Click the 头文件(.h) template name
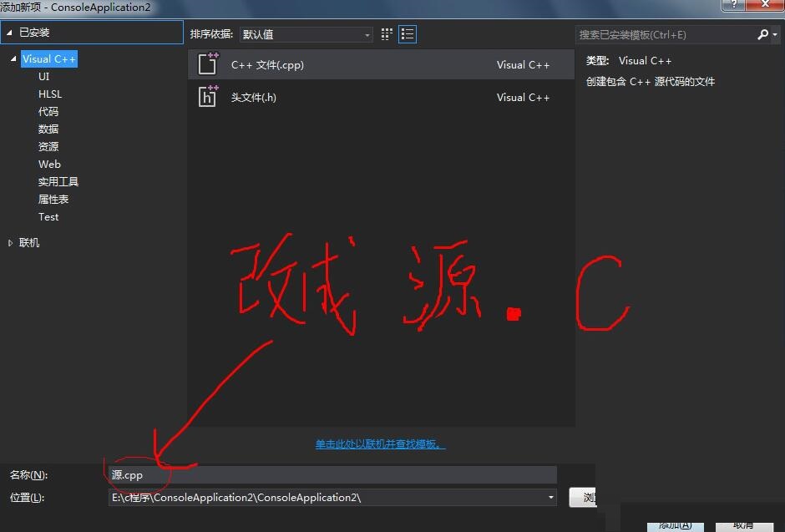 click(253, 98)
